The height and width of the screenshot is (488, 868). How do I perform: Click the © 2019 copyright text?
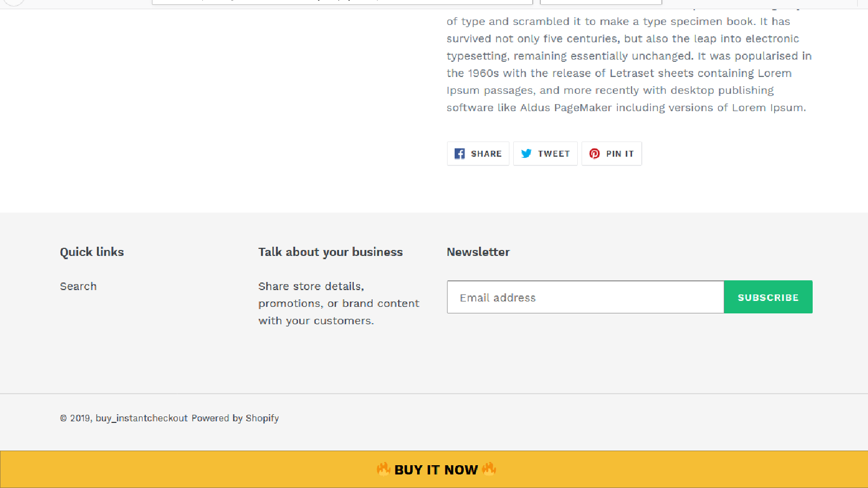[x=75, y=418]
